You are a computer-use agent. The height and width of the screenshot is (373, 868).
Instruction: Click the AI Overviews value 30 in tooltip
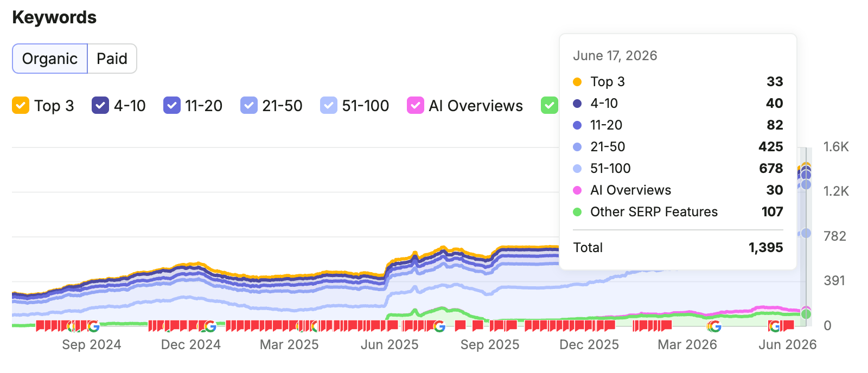[x=775, y=190]
